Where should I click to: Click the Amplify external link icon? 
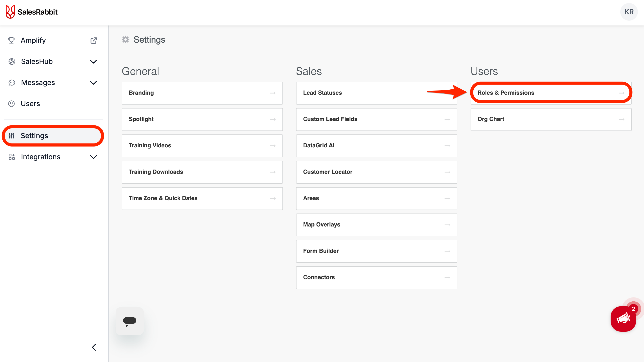click(93, 40)
